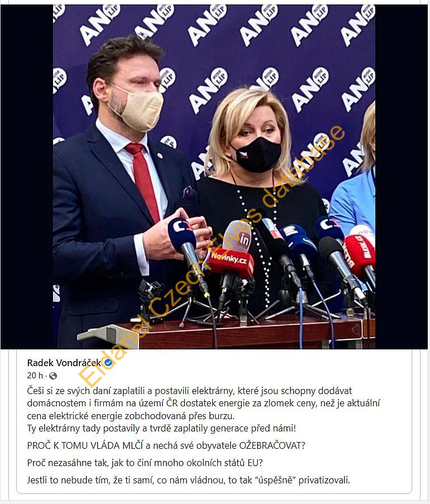This screenshot has width=430, height=504.
Task: Click the line "Ty elektrárny tady postavily"
Action: [161, 429]
